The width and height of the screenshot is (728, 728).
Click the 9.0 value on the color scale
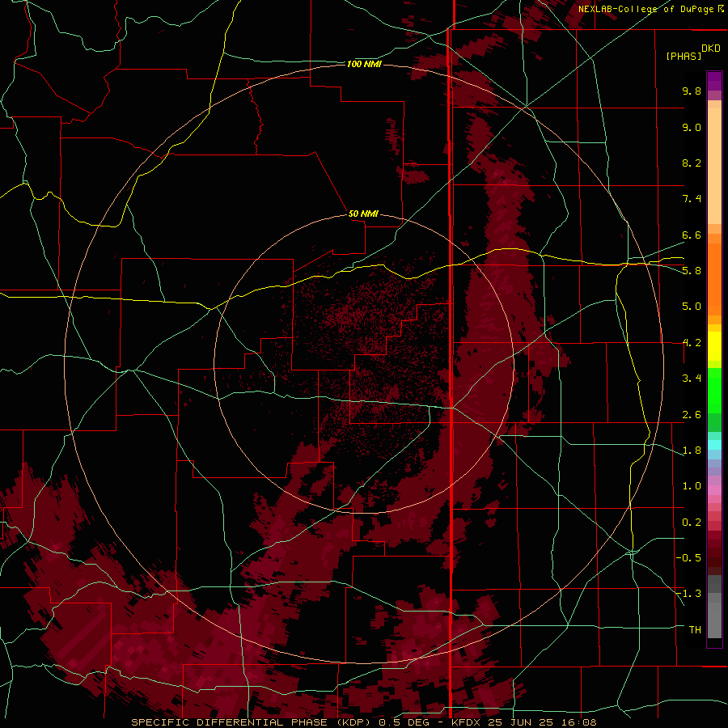point(692,127)
